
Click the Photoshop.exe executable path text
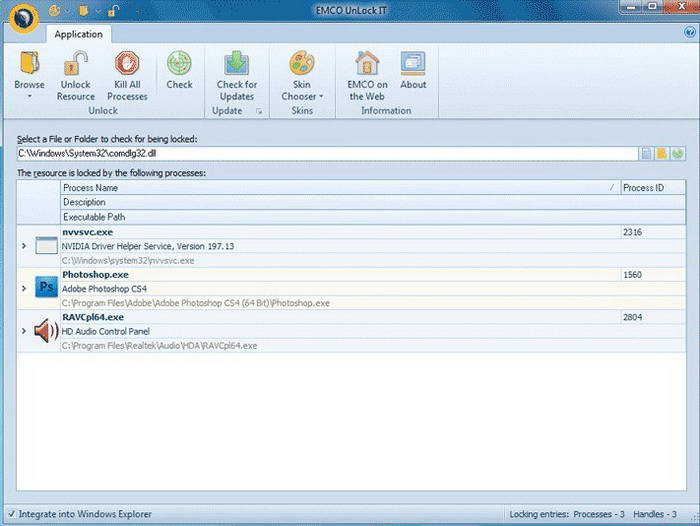(x=196, y=303)
